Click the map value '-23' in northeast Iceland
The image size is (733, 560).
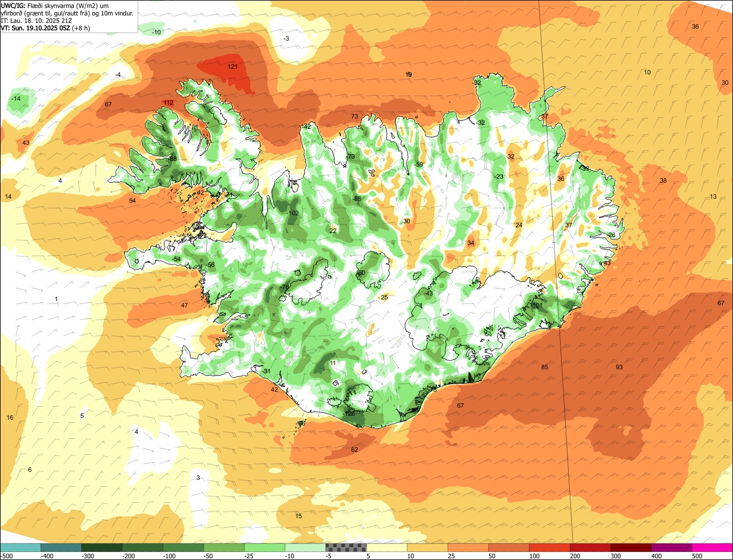pyautogui.click(x=499, y=176)
